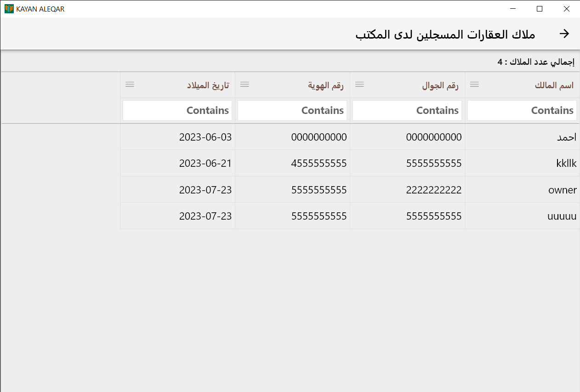Open column menu for رقم الجوال
This screenshot has width=580, height=392.
359,84
